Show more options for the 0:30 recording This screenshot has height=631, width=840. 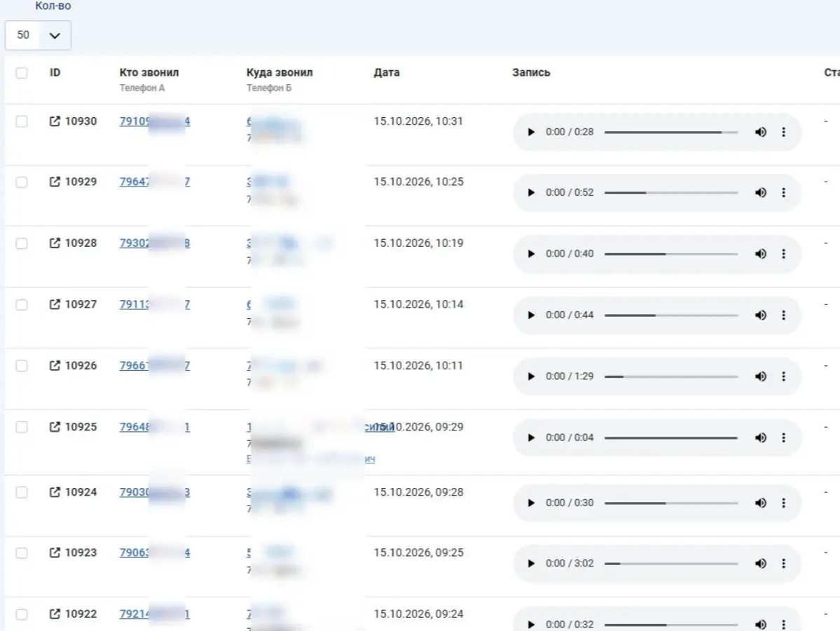point(784,503)
